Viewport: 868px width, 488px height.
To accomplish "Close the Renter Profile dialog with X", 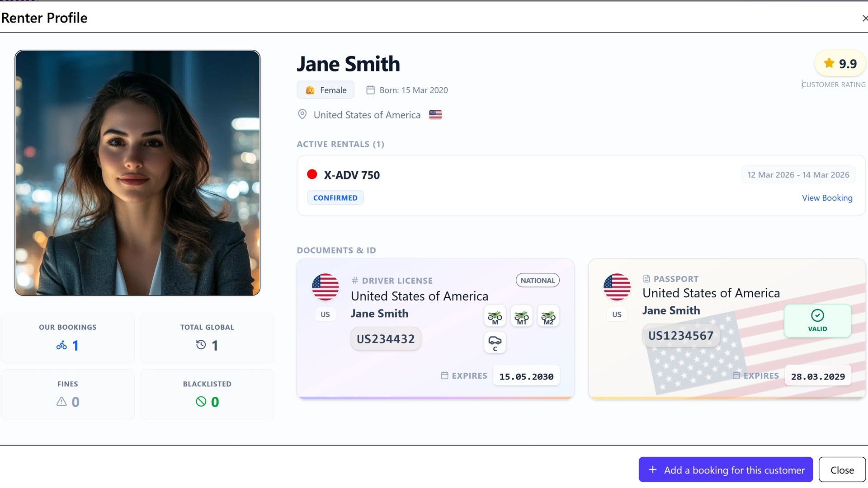I will 864,18.
